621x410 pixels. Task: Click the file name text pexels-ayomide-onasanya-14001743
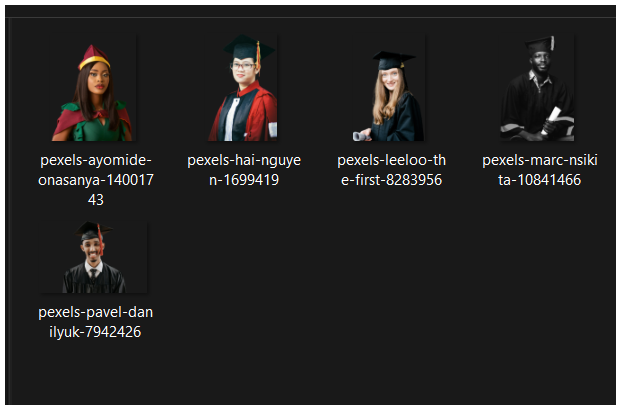click(96, 179)
